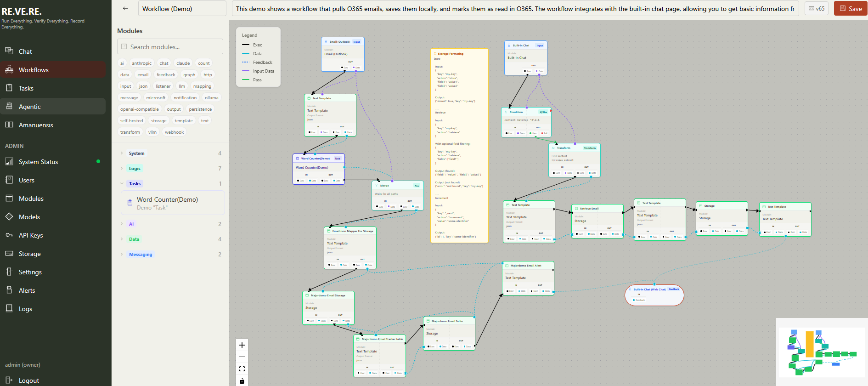868x386 pixels.
Task: Select the Word Counter(Demo) task module
Action: point(173,203)
